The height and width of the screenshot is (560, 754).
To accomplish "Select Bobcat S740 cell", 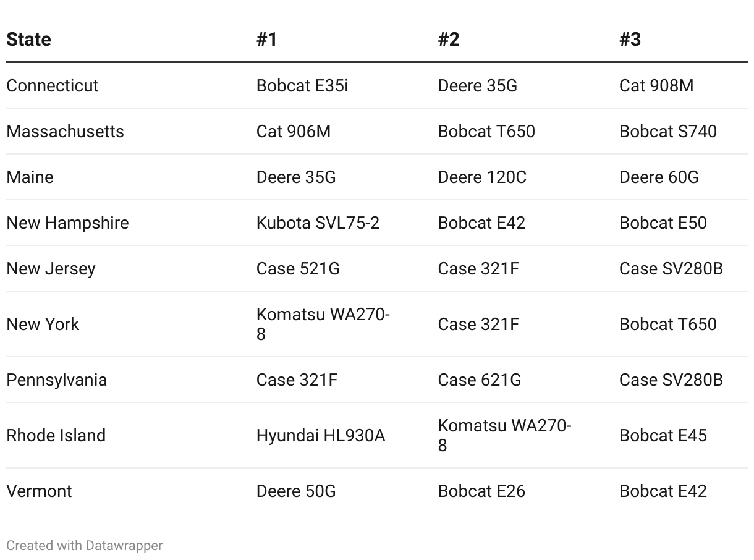I will [668, 131].
